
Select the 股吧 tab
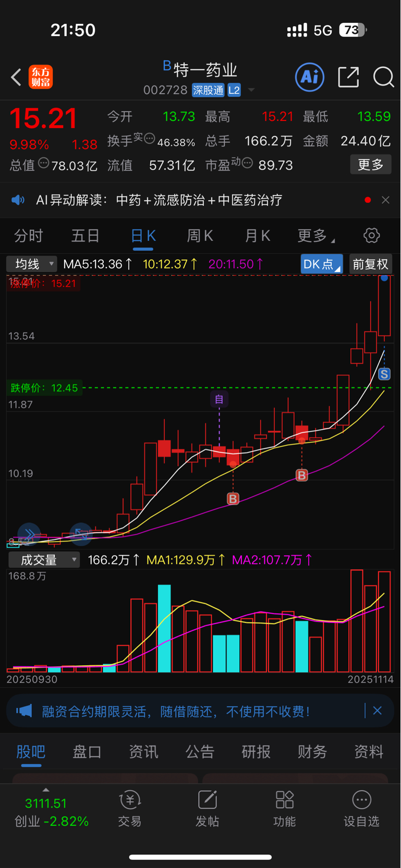(31, 752)
